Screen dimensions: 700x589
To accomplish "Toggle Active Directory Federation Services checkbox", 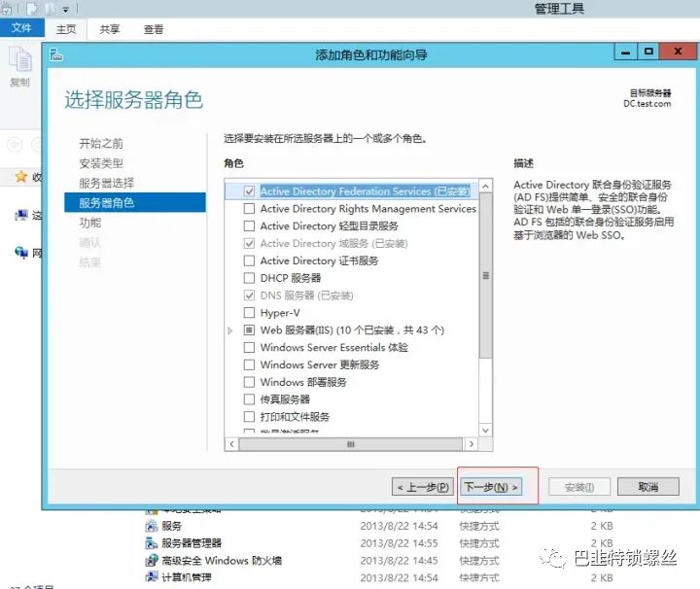I will click(x=249, y=191).
